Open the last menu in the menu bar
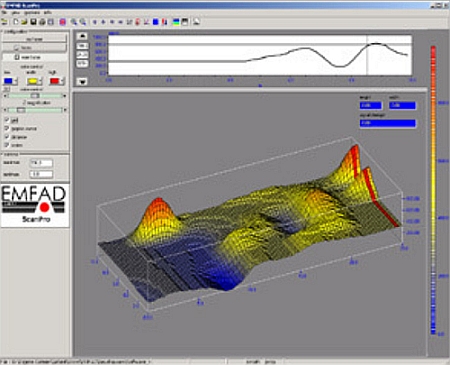The width and height of the screenshot is (450, 365). 48,13
